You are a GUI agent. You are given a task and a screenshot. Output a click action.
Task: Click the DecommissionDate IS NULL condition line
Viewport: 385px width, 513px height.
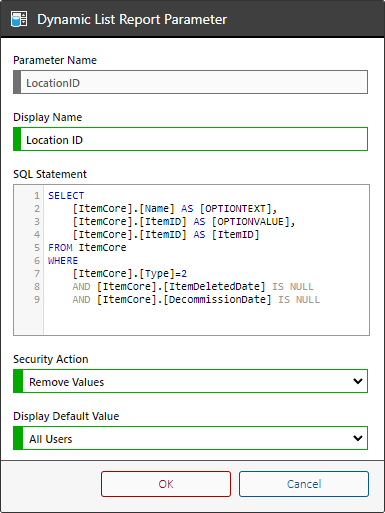click(x=196, y=300)
